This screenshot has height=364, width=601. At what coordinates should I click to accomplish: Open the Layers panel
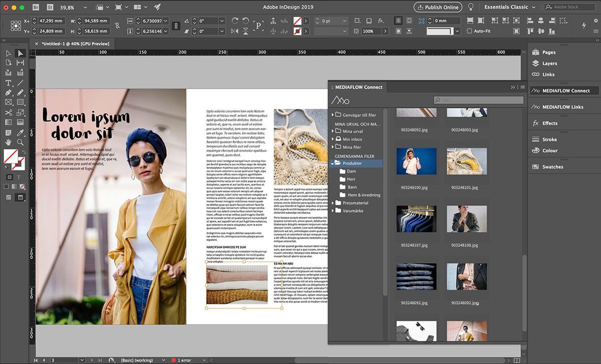tap(549, 64)
